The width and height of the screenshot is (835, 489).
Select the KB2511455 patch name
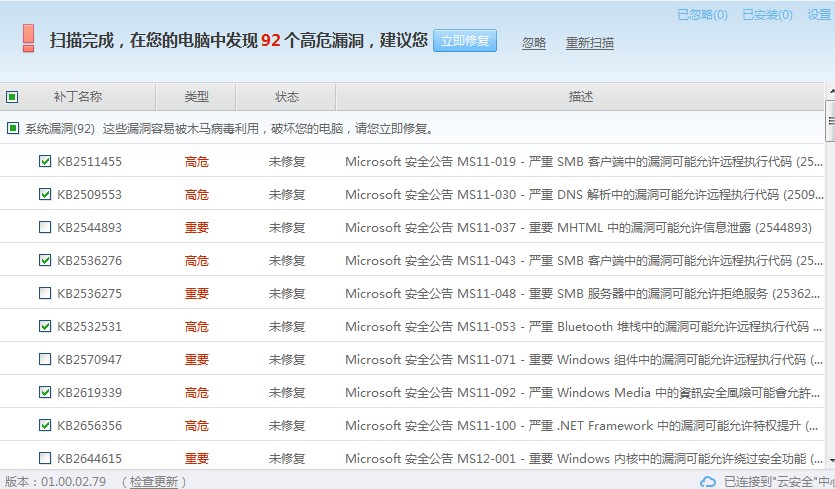pos(89,161)
